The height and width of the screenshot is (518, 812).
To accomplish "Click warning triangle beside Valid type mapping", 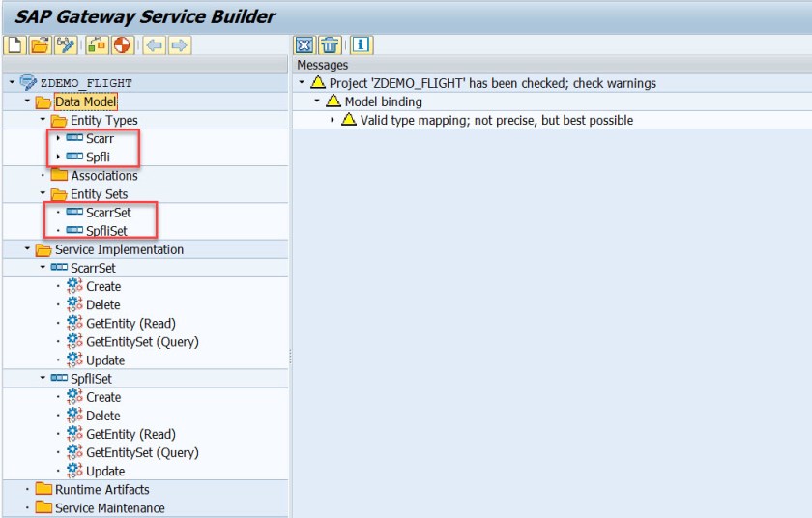I will tap(349, 120).
